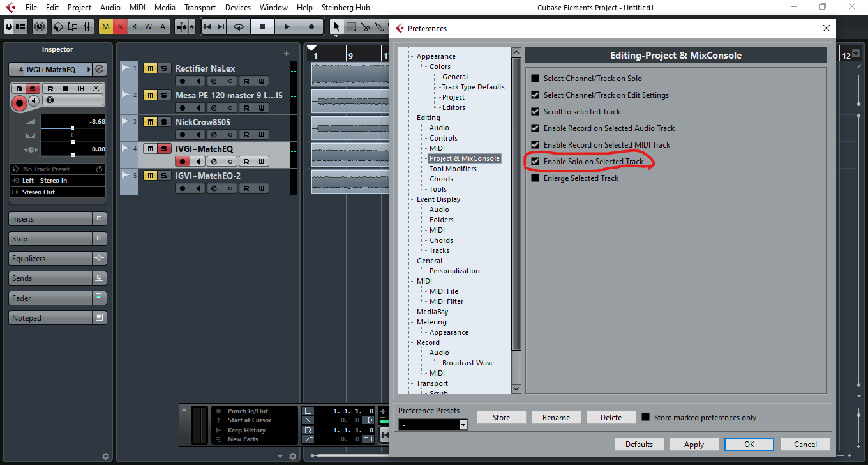Solo the Rectifier NaLex track
This screenshot has width=868, height=465.
tap(165, 68)
